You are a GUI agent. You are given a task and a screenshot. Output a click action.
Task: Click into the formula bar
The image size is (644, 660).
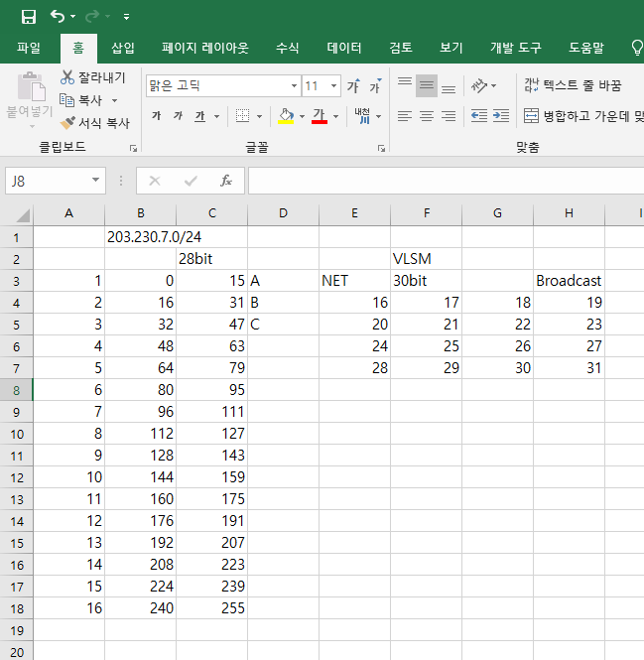click(x=447, y=181)
